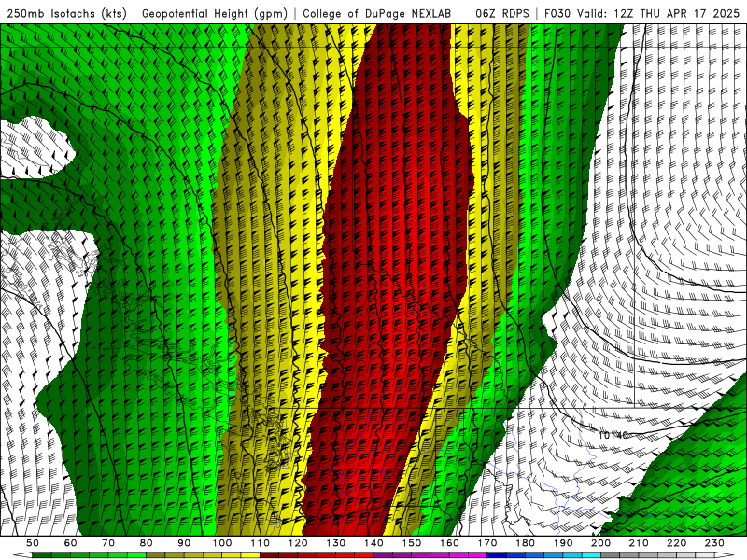This screenshot has width=747, height=560.
Task: Click the '60' value on the color scale
Action: [x=71, y=543]
